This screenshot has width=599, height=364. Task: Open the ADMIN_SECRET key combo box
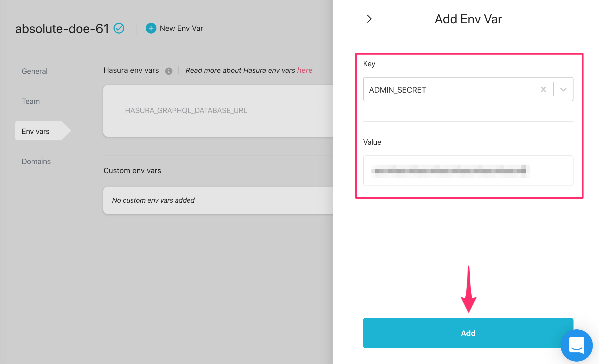click(x=451, y=89)
